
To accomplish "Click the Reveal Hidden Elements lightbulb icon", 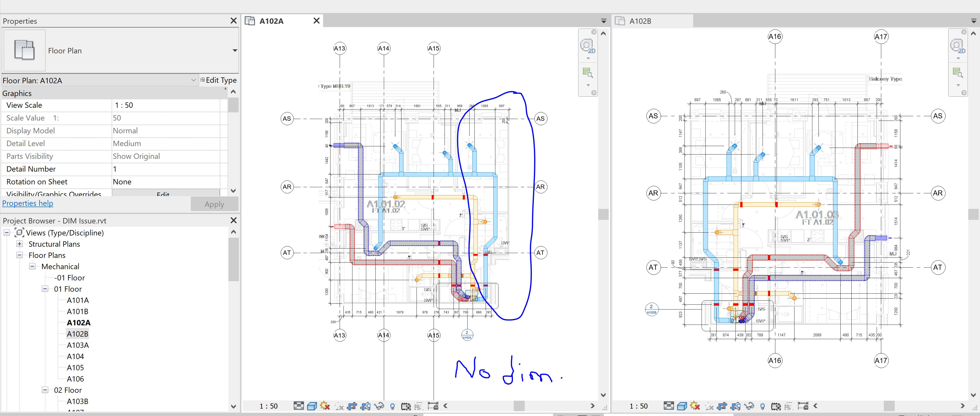I will click(x=392, y=406).
